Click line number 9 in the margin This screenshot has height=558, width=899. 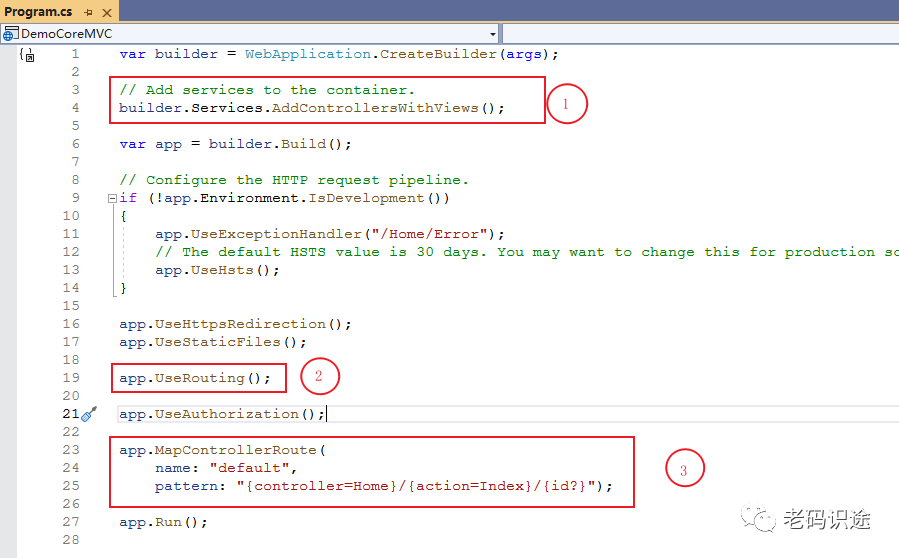pyautogui.click(x=76, y=198)
